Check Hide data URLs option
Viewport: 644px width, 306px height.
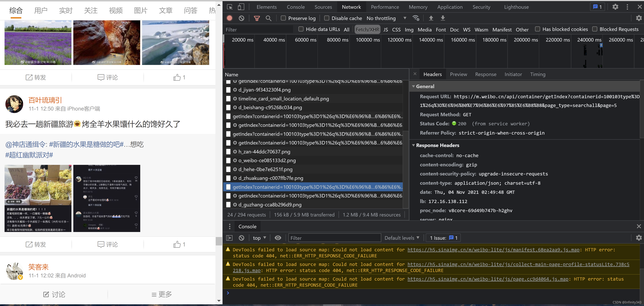[x=301, y=29]
